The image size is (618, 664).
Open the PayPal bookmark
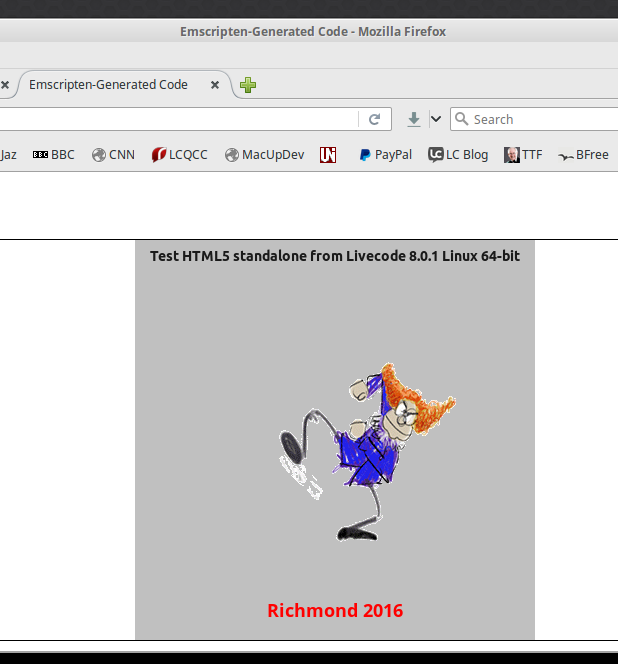tap(385, 155)
